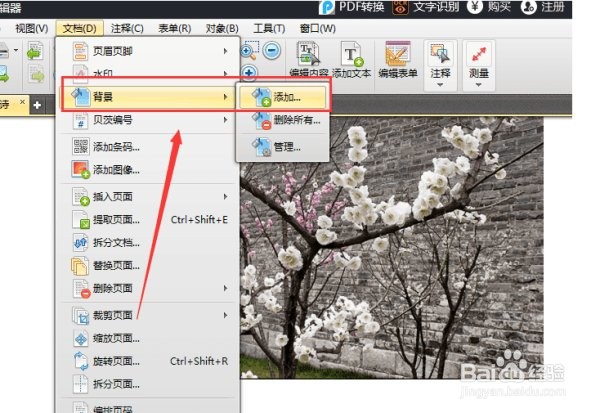
Task: Click the 购买 button
Action: (489, 7)
